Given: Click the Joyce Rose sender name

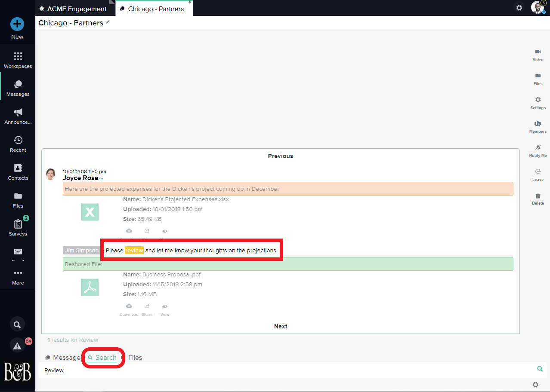Looking at the screenshot, I should coord(80,178).
